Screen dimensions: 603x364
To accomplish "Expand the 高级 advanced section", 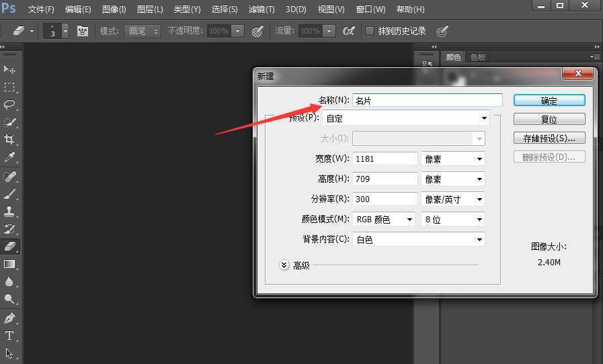I will (x=284, y=265).
